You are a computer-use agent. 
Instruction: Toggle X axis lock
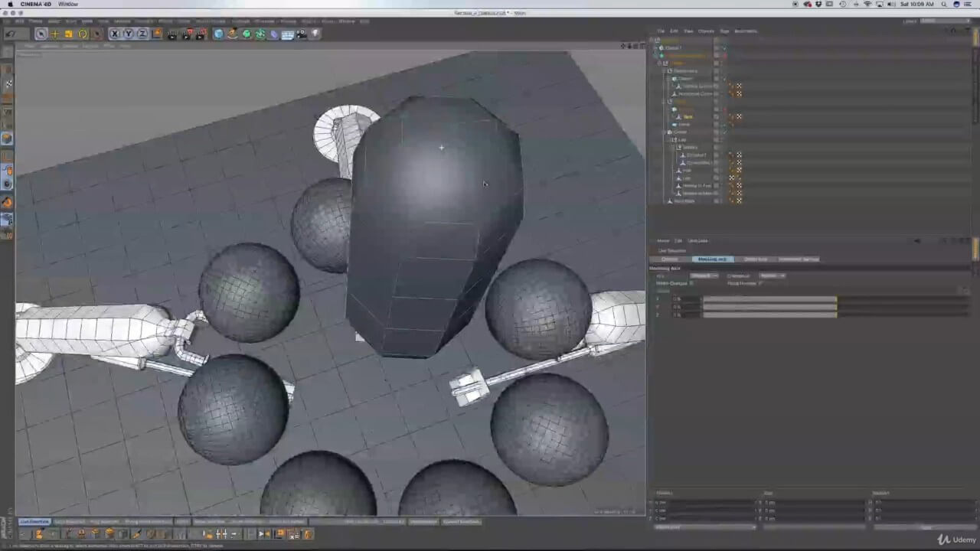(114, 34)
